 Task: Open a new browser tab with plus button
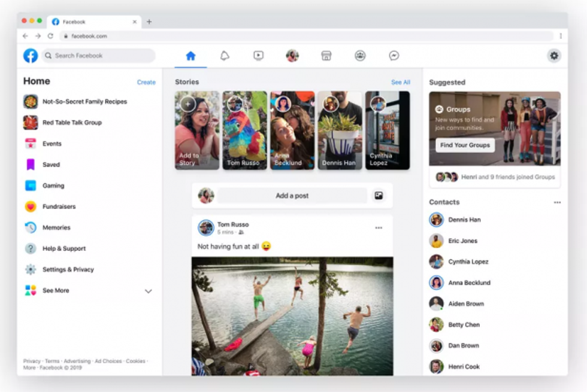point(149,22)
